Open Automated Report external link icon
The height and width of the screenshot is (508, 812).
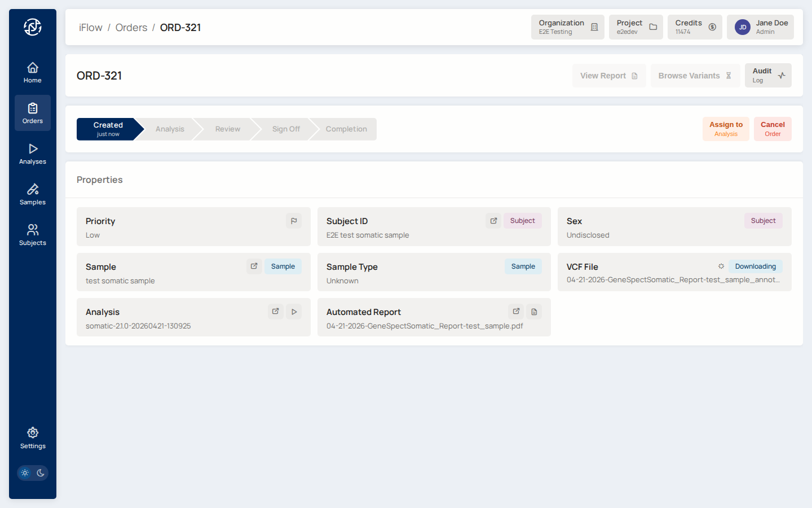click(516, 312)
